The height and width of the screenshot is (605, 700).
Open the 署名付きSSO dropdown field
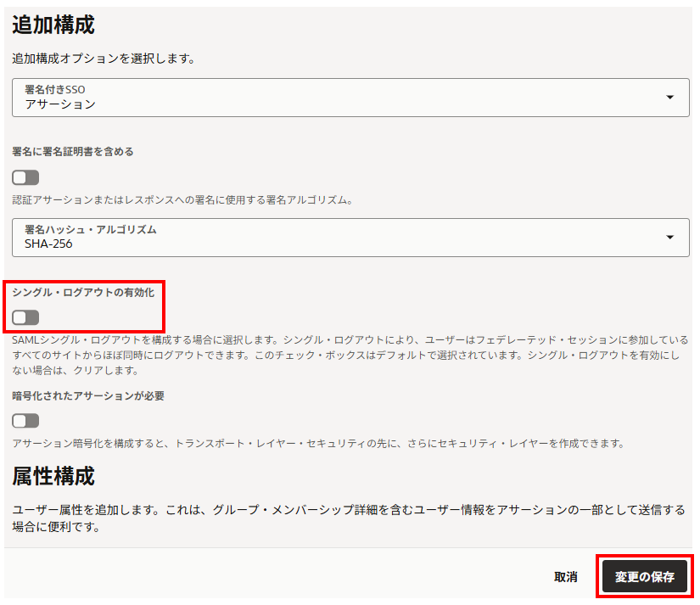(x=339, y=98)
